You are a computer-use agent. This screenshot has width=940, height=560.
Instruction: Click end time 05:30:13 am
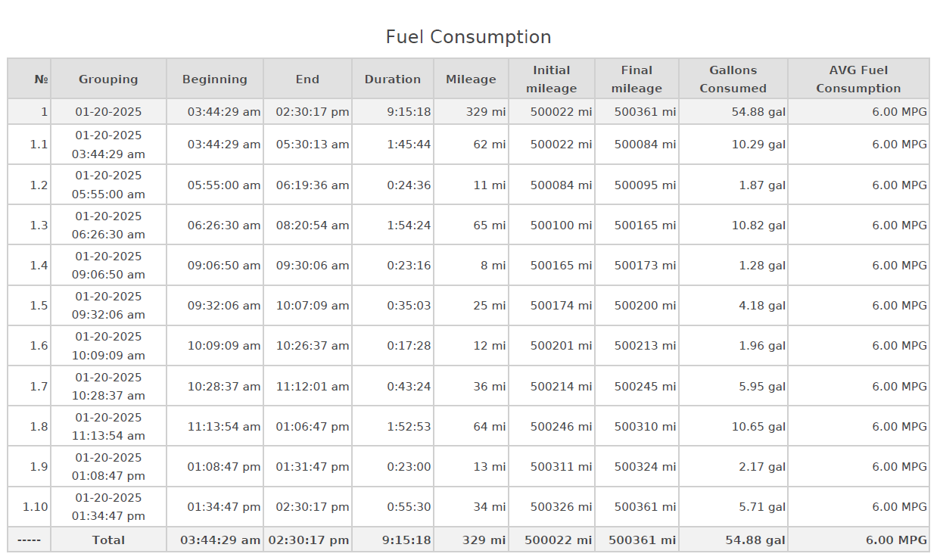tap(313, 145)
